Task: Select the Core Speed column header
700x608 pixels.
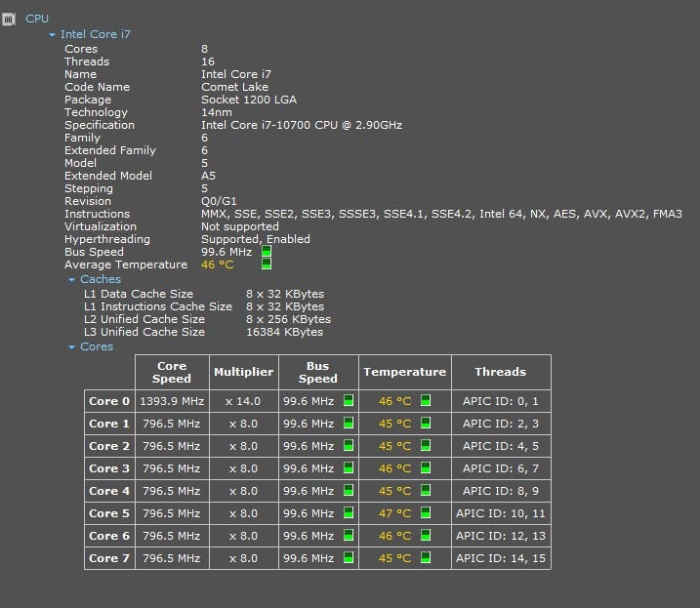Action: click(x=172, y=372)
